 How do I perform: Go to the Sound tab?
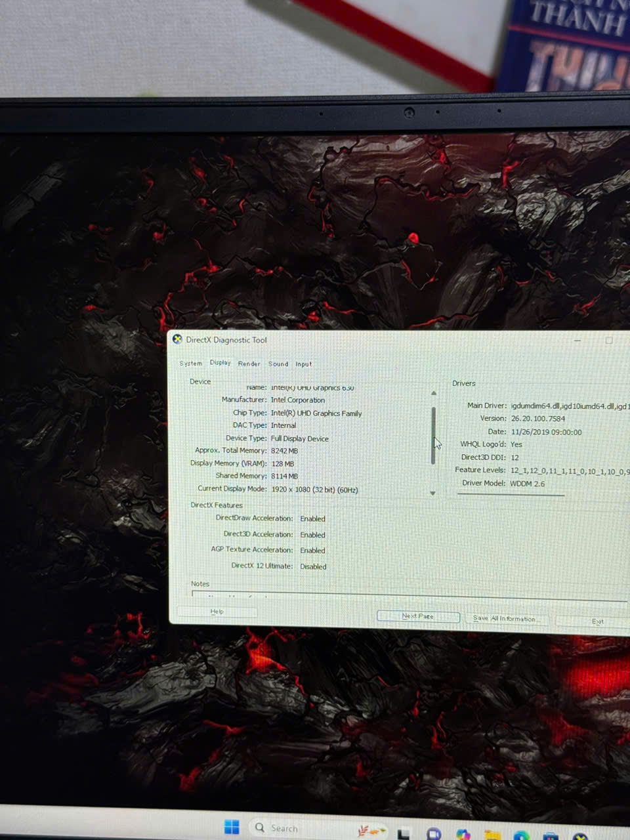(x=278, y=364)
